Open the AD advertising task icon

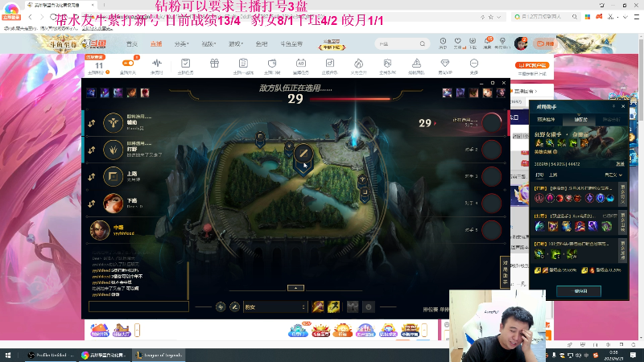300,64
